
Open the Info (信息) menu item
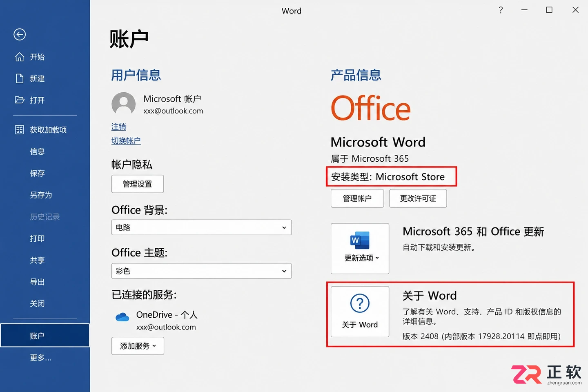[37, 151]
